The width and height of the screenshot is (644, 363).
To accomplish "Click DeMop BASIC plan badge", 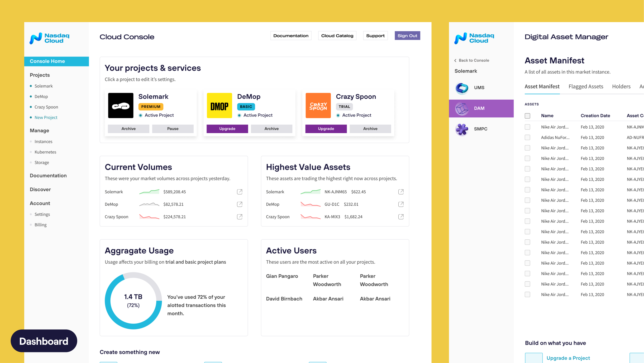I will click(x=246, y=107).
